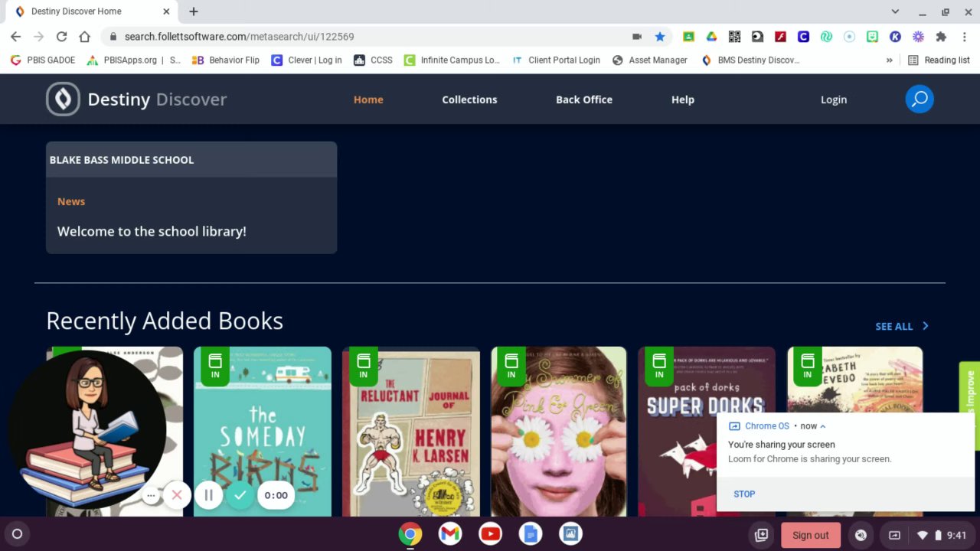The width and height of the screenshot is (980, 551).
Task: Click the IN badge on the Acevedo book
Action: (x=807, y=366)
